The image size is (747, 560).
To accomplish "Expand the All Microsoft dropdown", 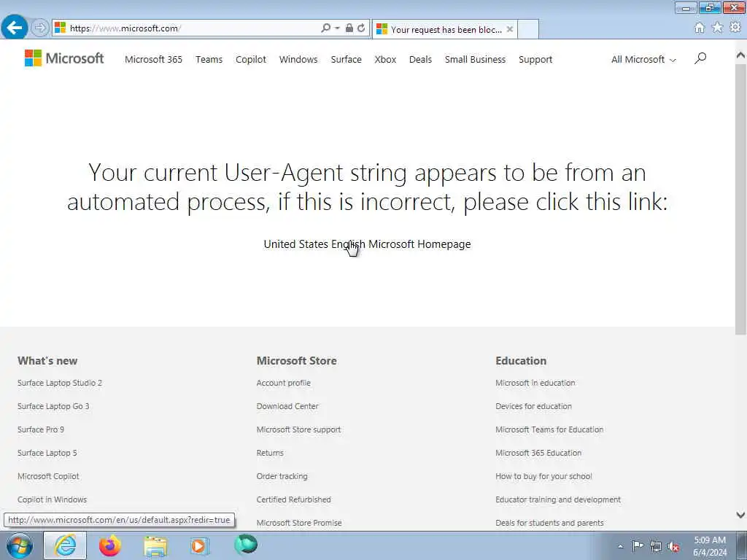I will [643, 60].
